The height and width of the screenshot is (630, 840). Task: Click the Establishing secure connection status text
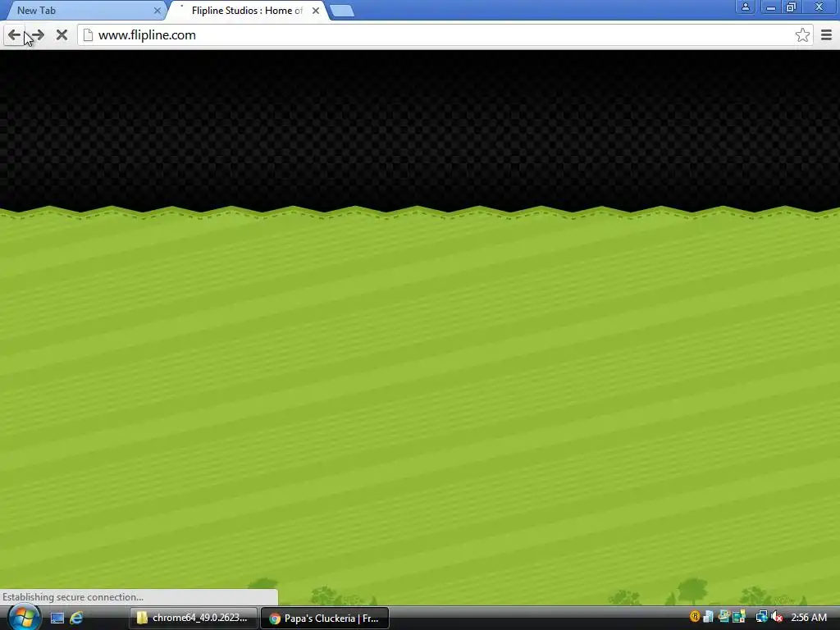coord(73,597)
